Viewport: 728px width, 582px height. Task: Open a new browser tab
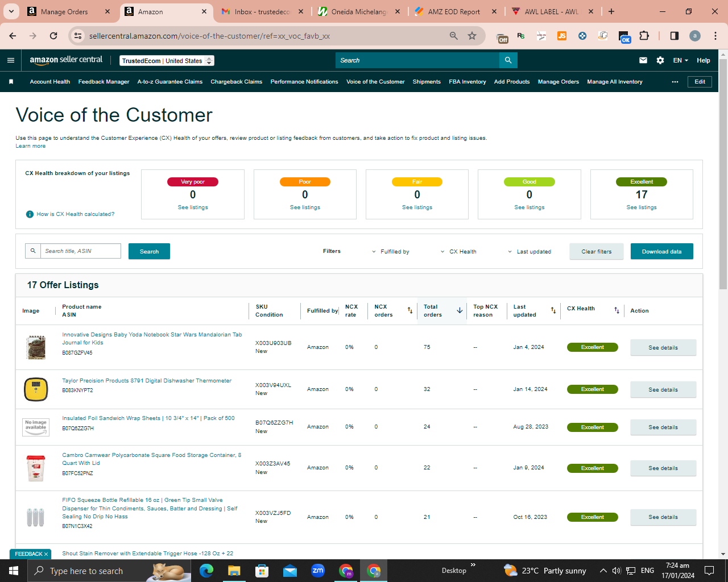pos(611,11)
